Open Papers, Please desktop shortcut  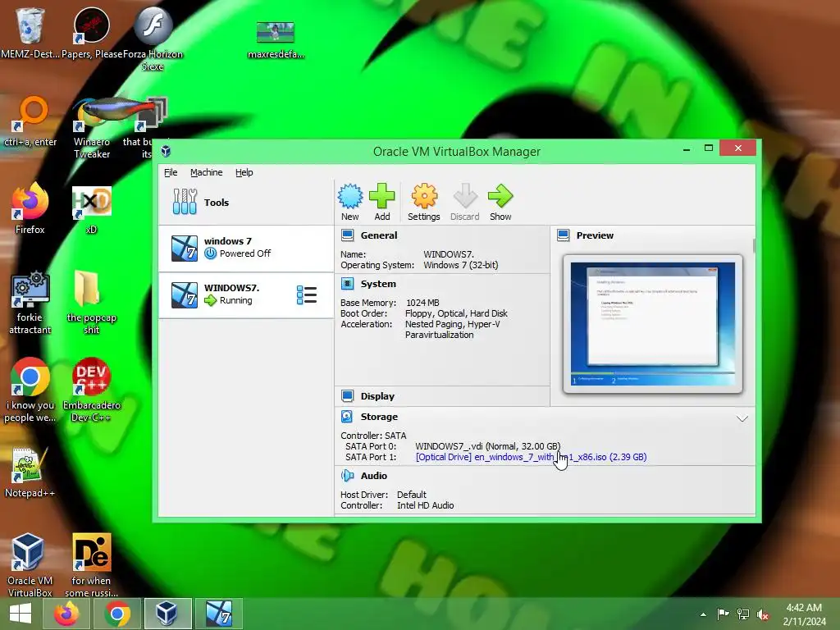click(x=92, y=33)
